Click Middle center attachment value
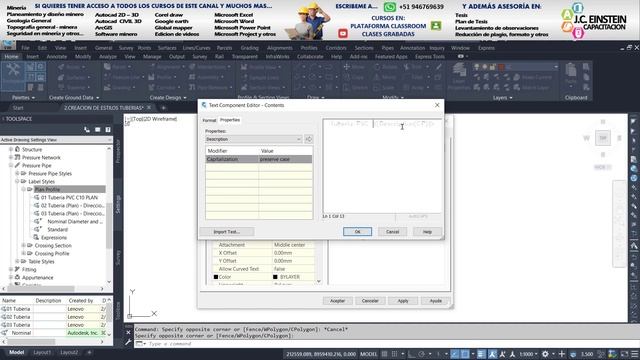Screen dimensions: 640x360 [289, 245]
